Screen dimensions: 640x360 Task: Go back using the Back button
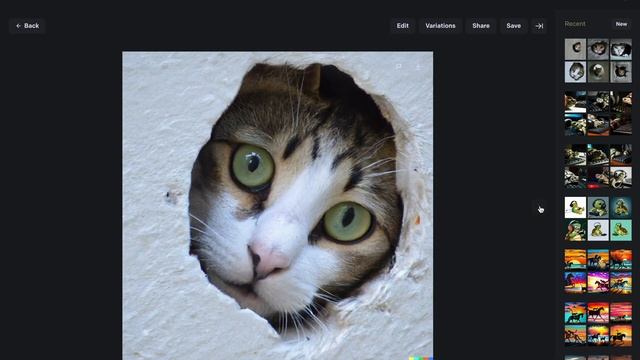coord(27,26)
